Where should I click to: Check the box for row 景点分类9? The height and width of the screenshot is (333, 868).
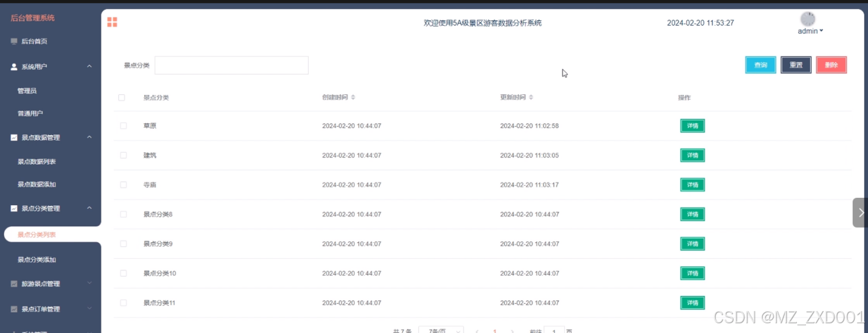tap(124, 244)
